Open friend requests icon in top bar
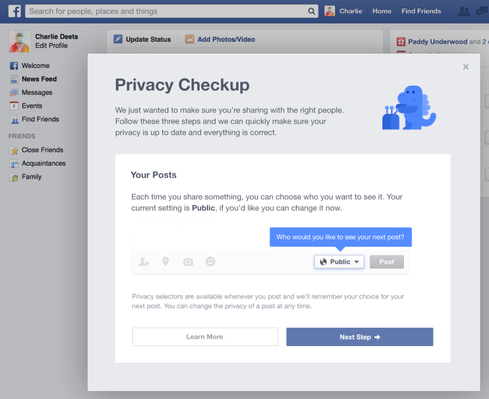 464,11
